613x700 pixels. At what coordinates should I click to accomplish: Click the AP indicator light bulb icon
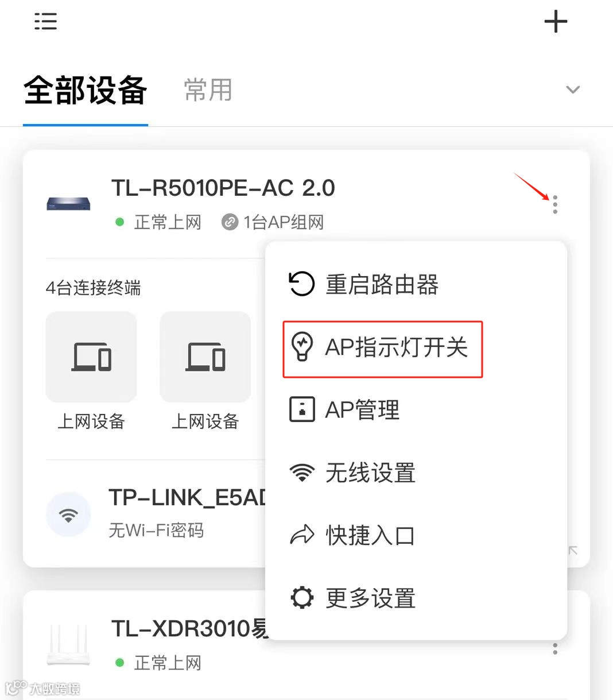(302, 346)
